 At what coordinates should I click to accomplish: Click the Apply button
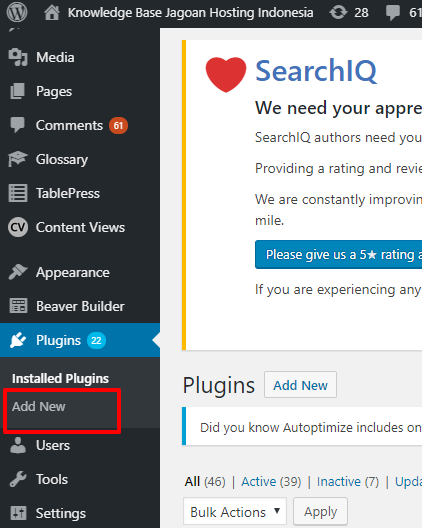coord(320,512)
